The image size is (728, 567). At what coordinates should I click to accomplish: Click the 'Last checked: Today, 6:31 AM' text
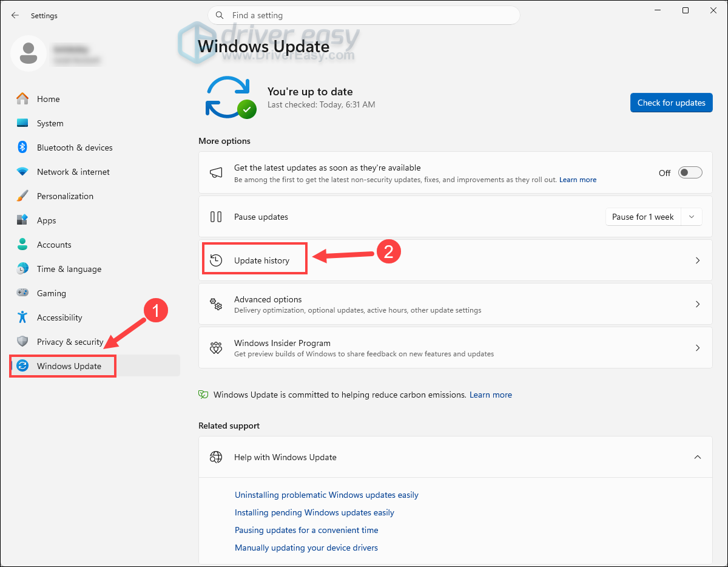pos(322,104)
